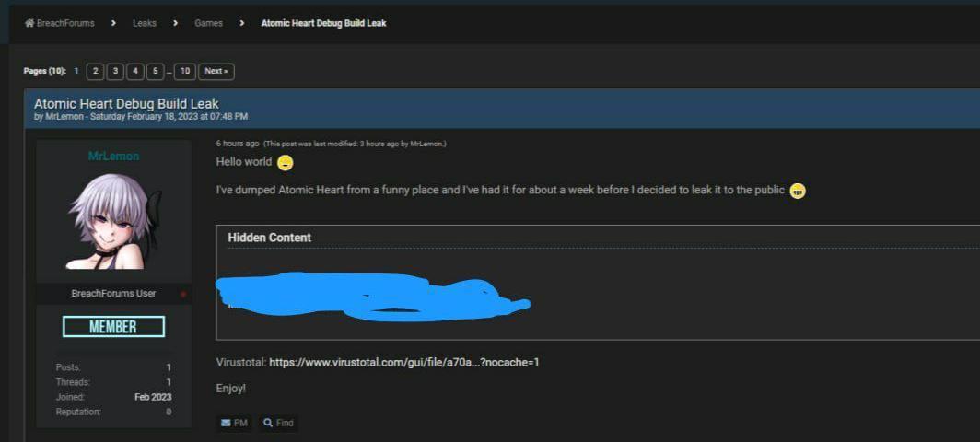Go to last page 10
980x442 pixels.
pos(184,71)
